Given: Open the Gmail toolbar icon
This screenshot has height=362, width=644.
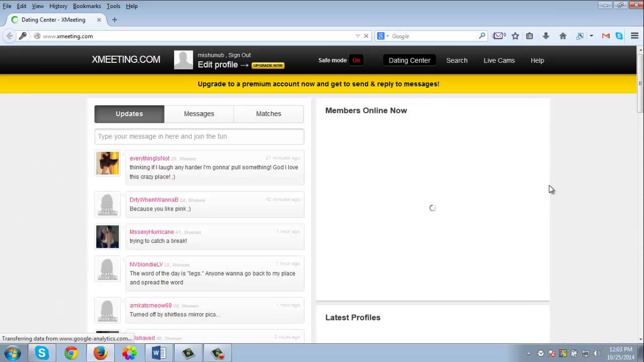Looking at the screenshot, I should click(x=606, y=36).
